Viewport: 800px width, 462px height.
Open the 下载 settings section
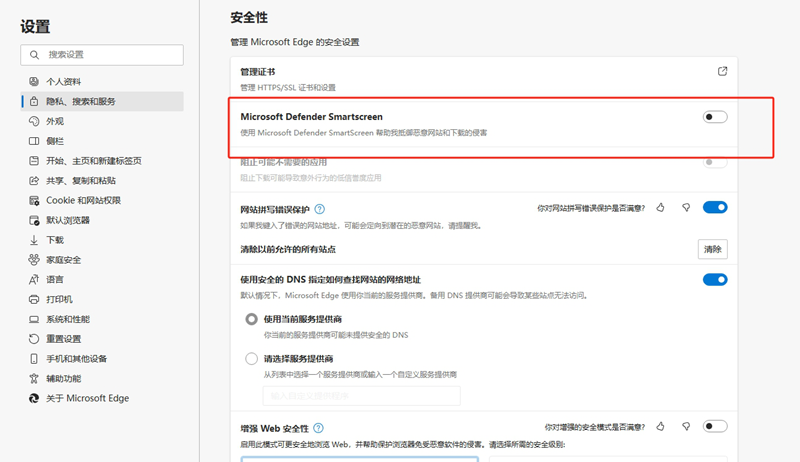102,240
